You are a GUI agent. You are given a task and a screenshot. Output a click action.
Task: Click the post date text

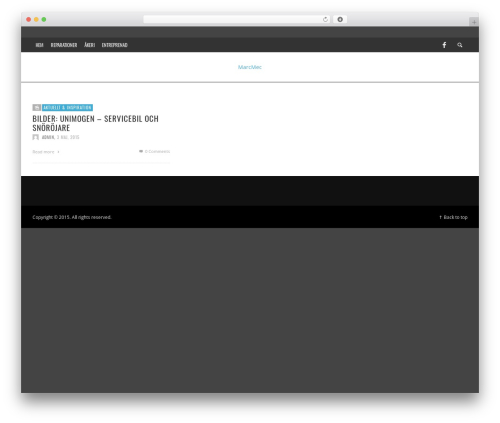pos(68,137)
